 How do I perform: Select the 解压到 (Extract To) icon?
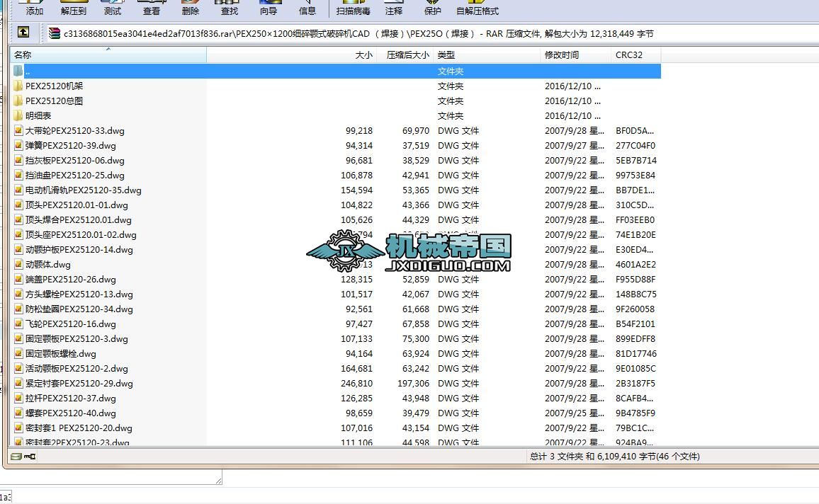point(73,8)
